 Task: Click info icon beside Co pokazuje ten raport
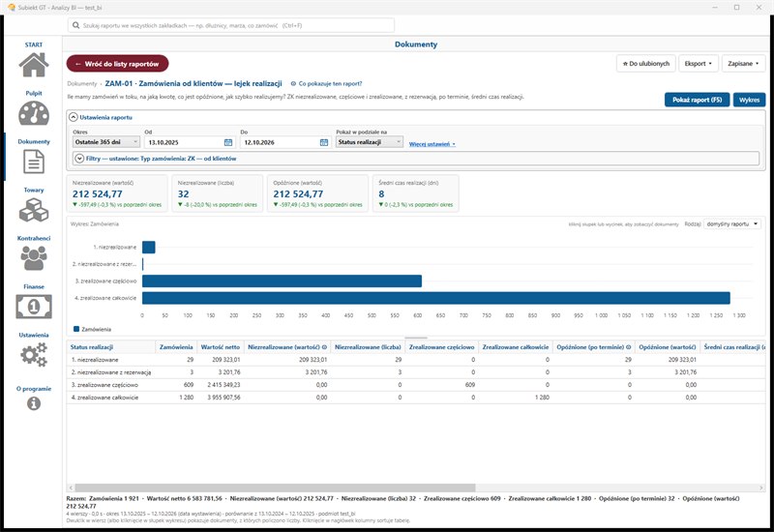click(293, 84)
